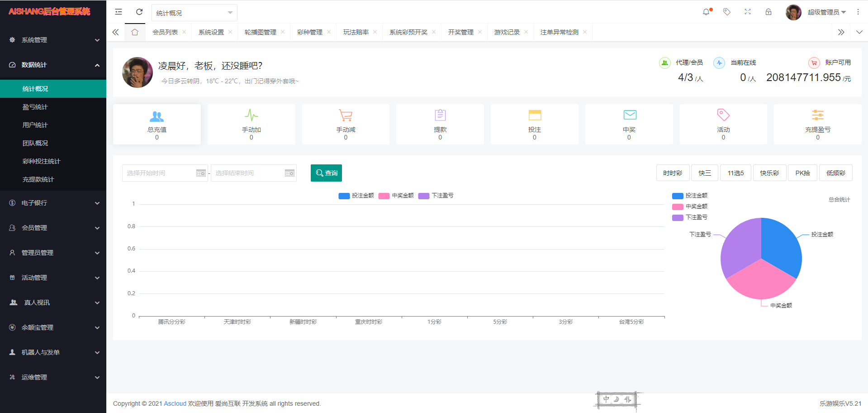Select the 快三 filter button

[x=704, y=173]
